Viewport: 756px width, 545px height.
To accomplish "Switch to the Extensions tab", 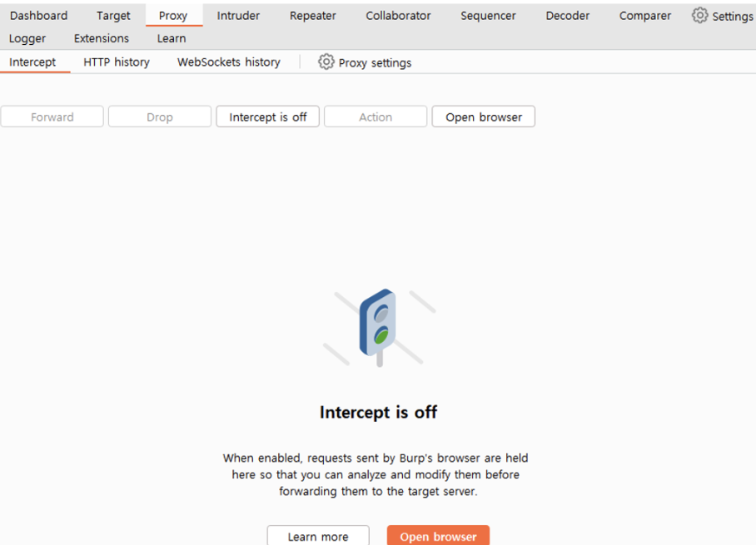I will [102, 38].
